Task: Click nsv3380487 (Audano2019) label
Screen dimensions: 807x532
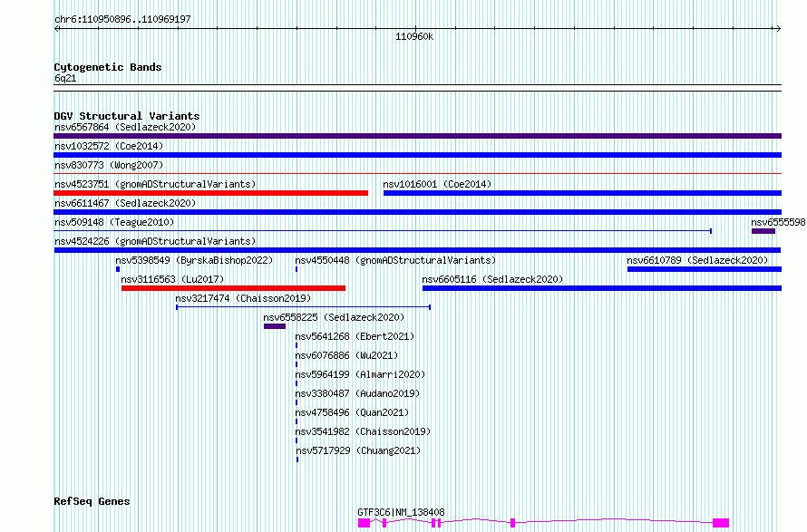Action: 357,393
